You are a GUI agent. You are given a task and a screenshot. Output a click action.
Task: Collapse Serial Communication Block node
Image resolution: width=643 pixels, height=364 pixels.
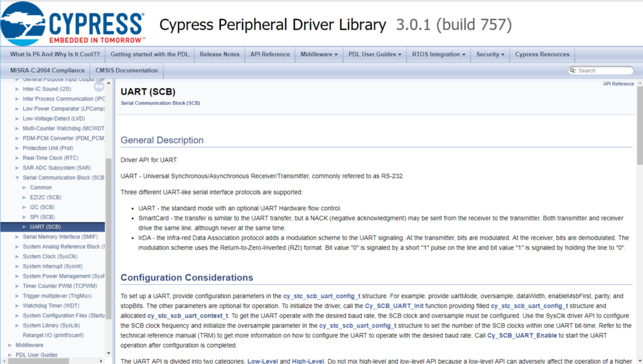pos(17,178)
